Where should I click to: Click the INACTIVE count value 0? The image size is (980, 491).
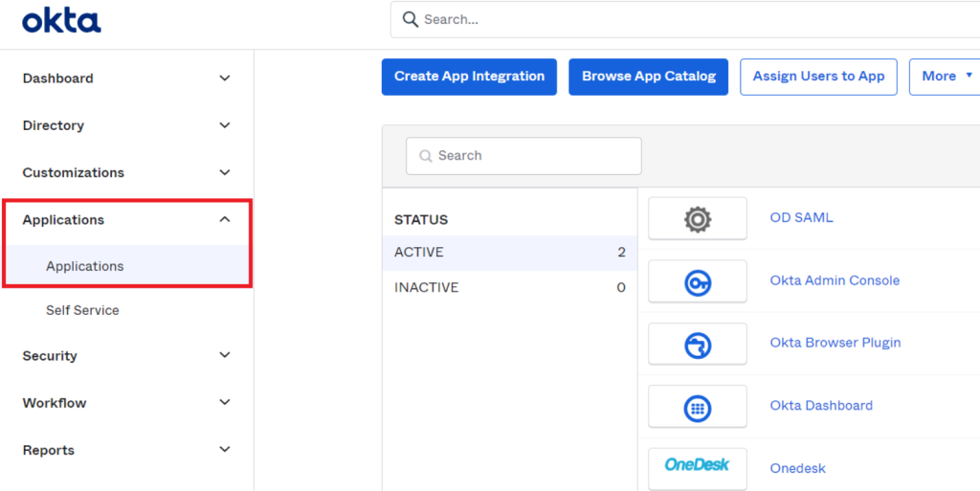tap(621, 288)
